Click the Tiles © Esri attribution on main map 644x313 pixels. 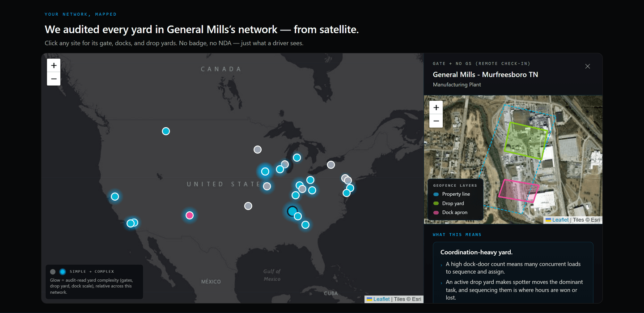click(408, 299)
